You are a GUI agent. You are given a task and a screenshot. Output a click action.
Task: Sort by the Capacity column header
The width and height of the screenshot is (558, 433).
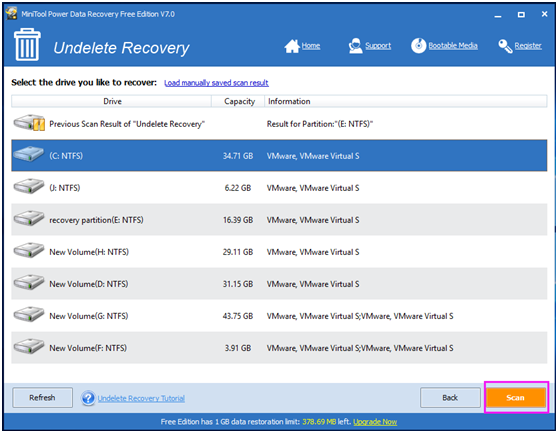[x=239, y=101]
